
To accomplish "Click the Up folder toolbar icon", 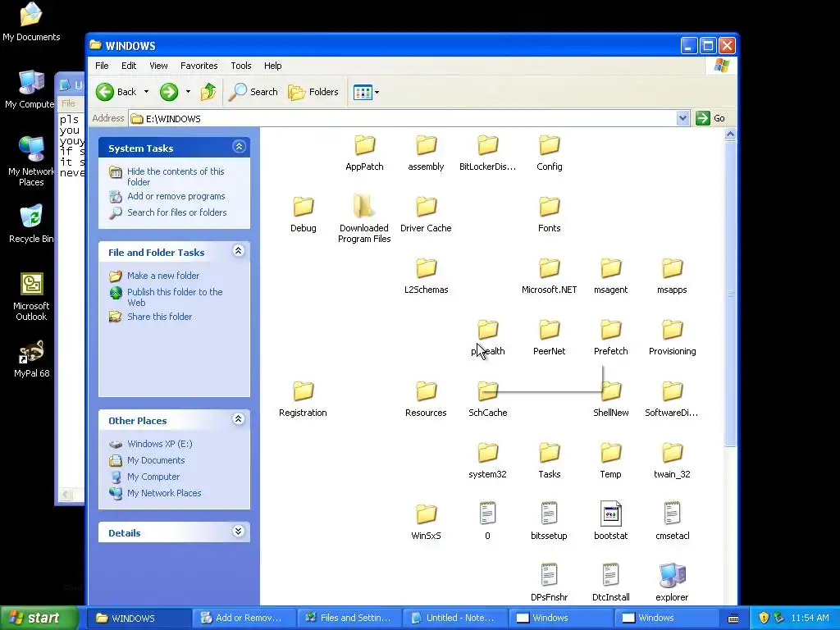I will point(208,92).
